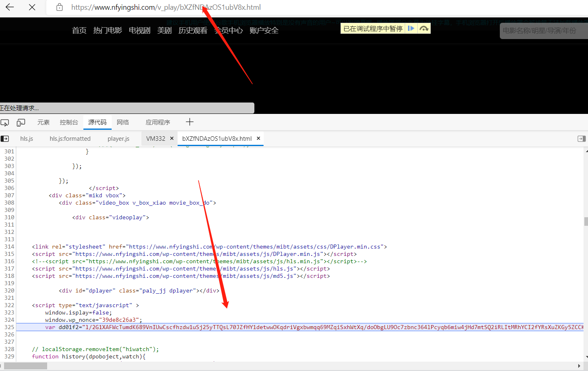Toggle the debugger side pane icon
The image size is (588, 371).
click(581, 139)
